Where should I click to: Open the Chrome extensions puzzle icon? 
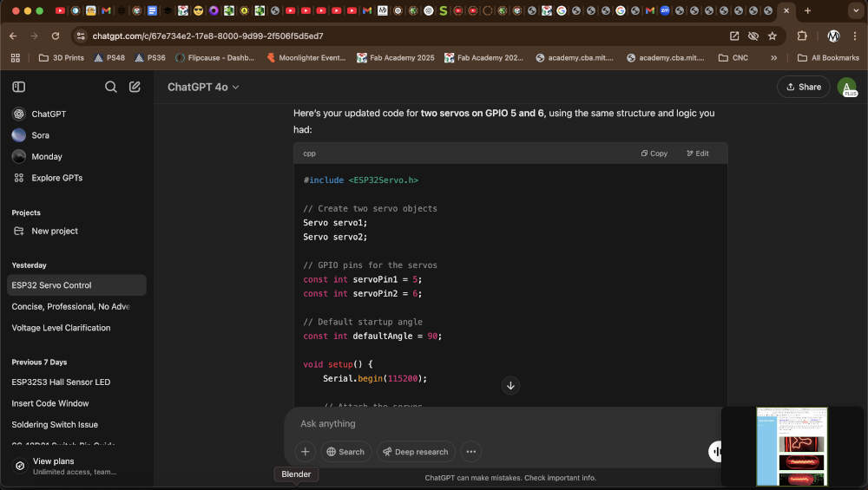coord(801,36)
